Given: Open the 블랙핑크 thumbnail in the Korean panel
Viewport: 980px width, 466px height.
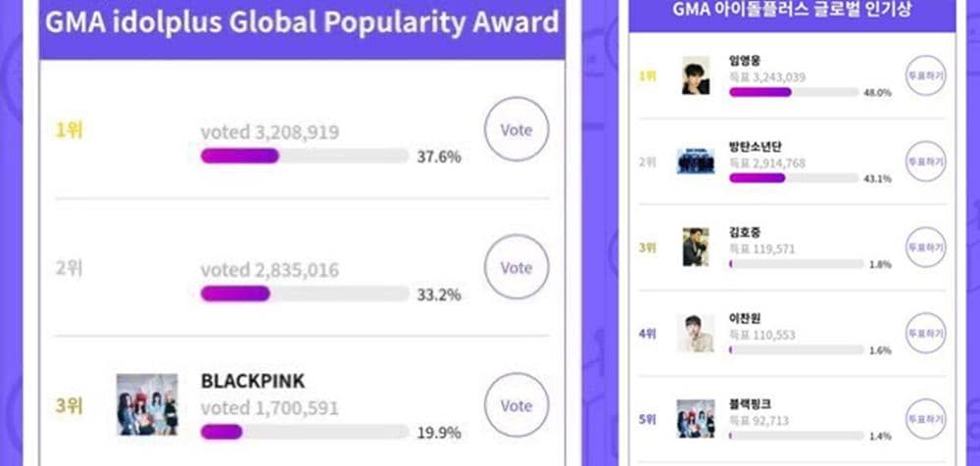Looking at the screenshot, I should click(x=696, y=418).
